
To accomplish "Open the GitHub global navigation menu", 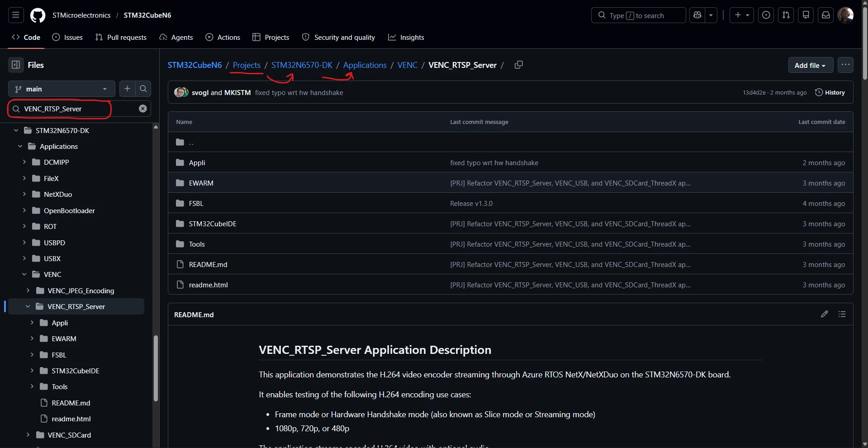I will coord(16,15).
